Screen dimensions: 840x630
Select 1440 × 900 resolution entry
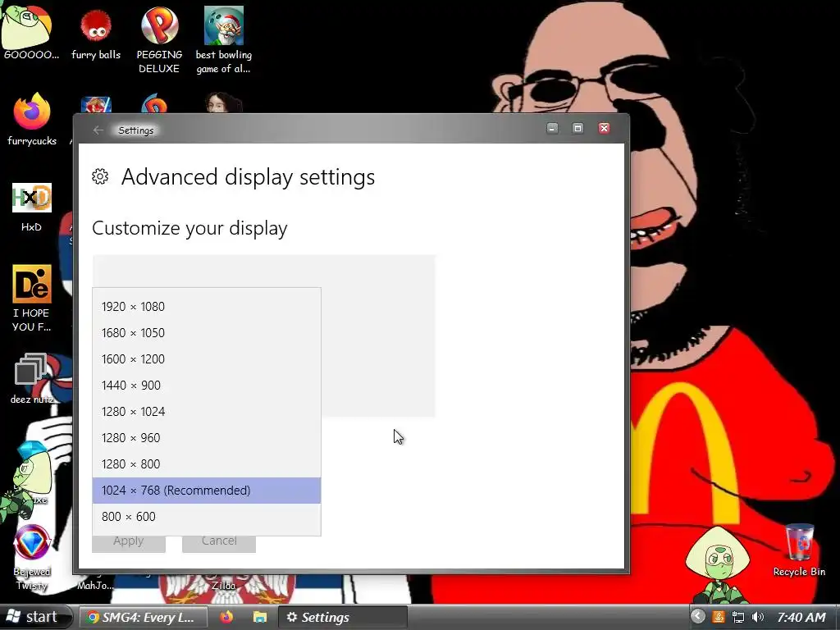click(207, 386)
